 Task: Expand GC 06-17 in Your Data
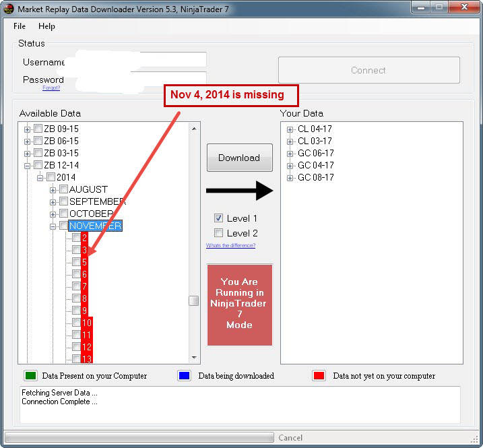point(290,154)
